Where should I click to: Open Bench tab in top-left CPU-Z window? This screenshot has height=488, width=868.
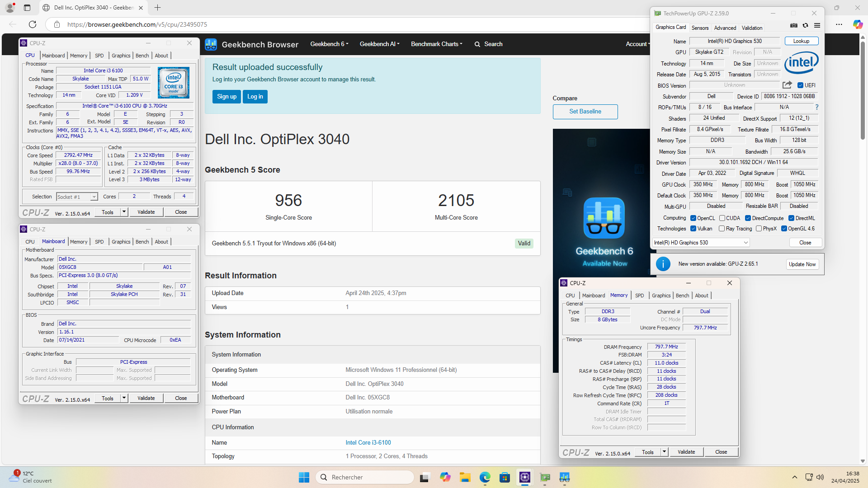point(142,56)
